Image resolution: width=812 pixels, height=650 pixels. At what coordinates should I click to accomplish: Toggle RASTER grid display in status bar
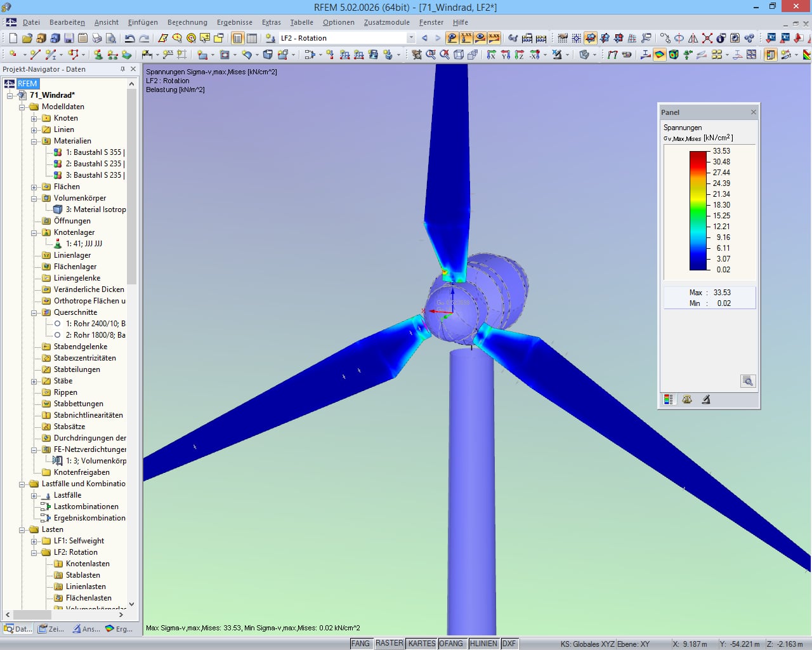(389, 643)
